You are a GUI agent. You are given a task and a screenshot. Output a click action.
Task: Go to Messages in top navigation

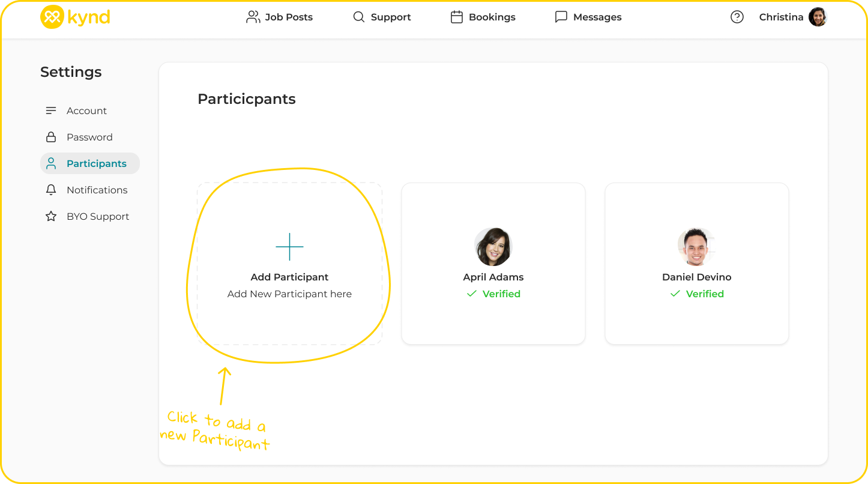pyautogui.click(x=597, y=17)
